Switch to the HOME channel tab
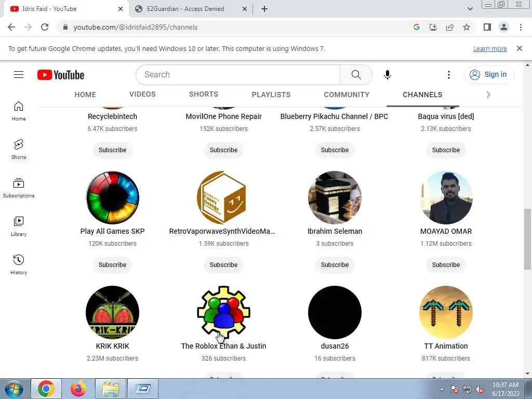The image size is (532, 399). click(85, 95)
